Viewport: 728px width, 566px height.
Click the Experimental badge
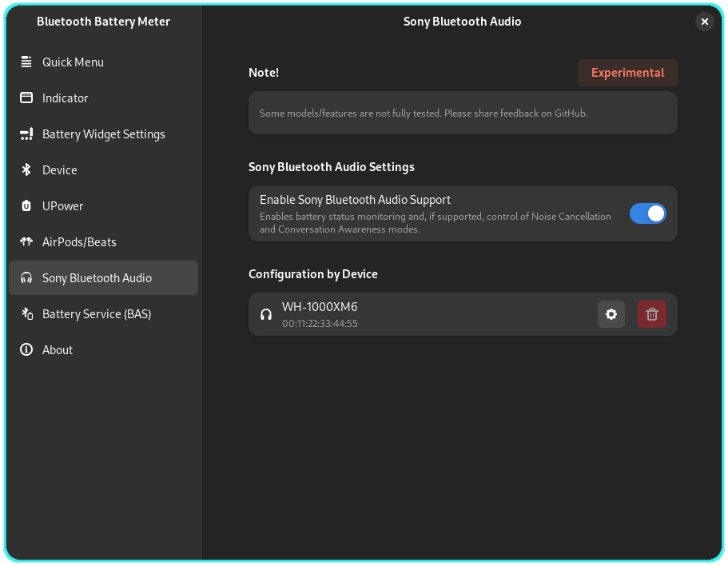(x=627, y=73)
